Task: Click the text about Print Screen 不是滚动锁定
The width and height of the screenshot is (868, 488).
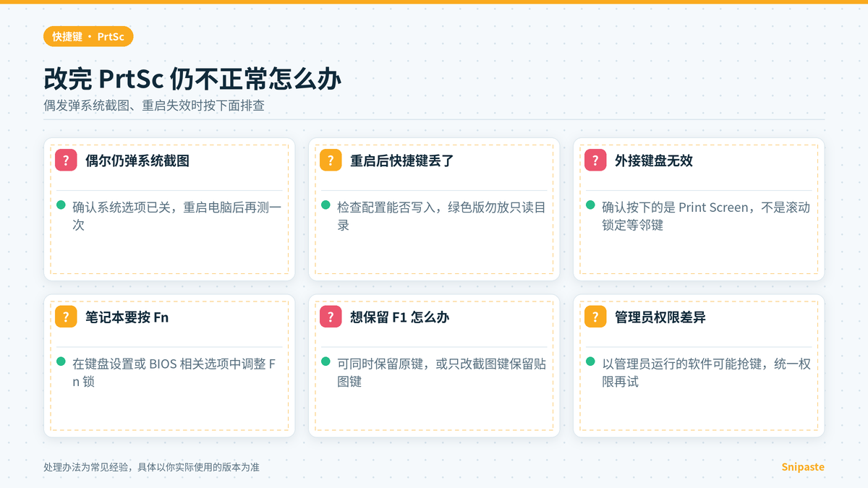Action: (x=707, y=216)
